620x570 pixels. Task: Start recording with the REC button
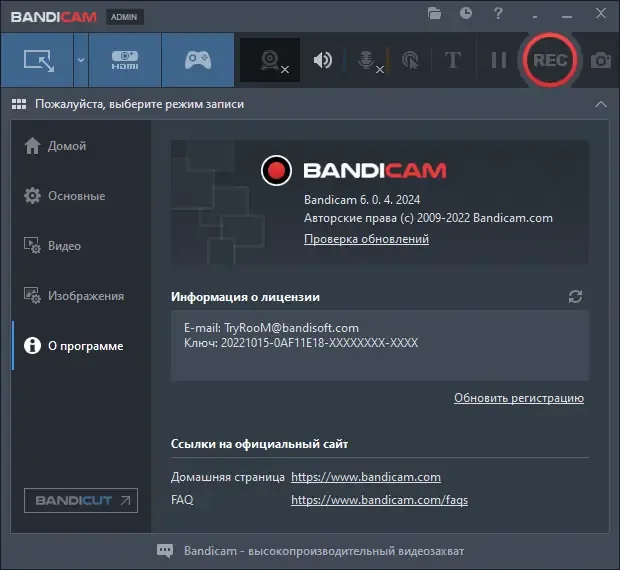[550, 60]
